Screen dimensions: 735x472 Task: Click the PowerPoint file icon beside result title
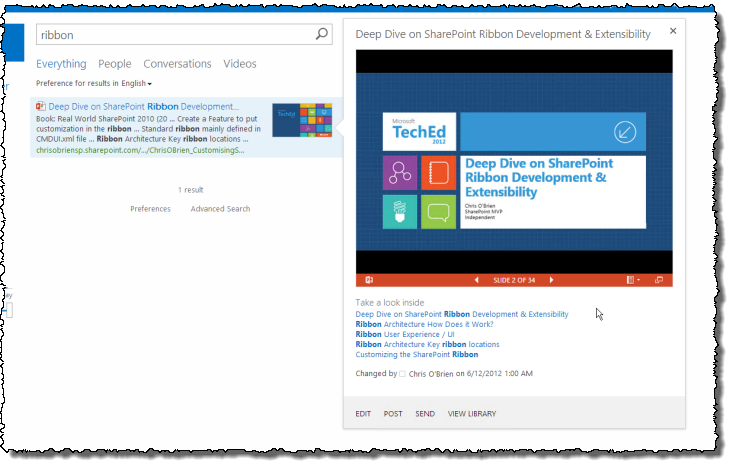(41, 106)
